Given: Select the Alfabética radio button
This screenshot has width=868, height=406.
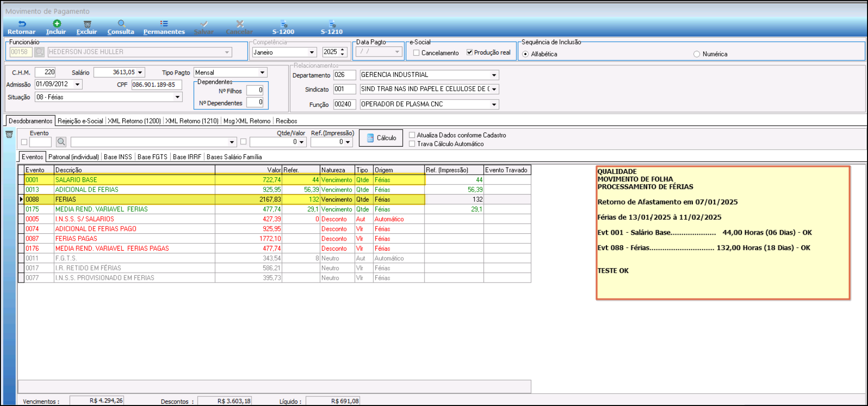Looking at the screenshot, I should tap(525, 54).
